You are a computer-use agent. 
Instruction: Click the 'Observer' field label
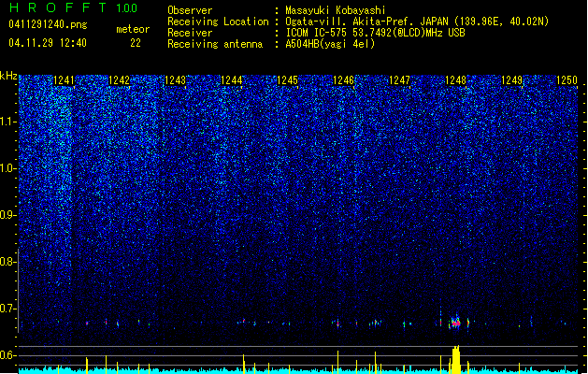coord(190,10)
